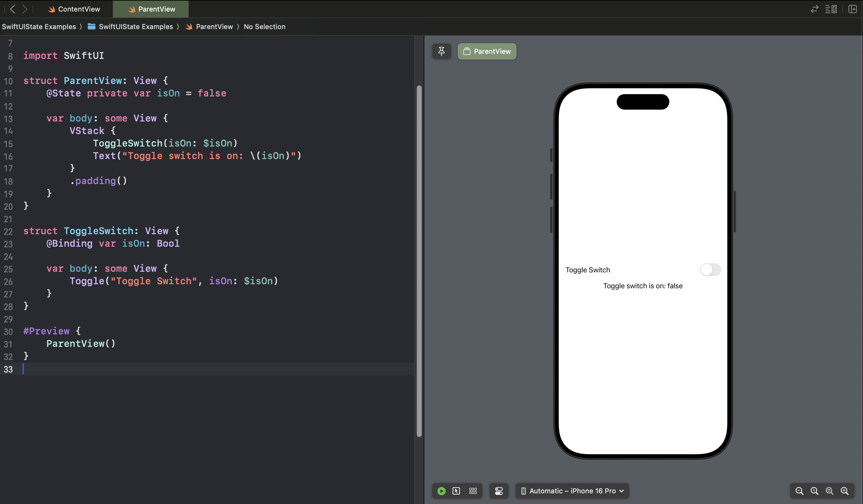Zoom in on the preview canvas
Screen dimensions: 863x504
tap(845, 491)
